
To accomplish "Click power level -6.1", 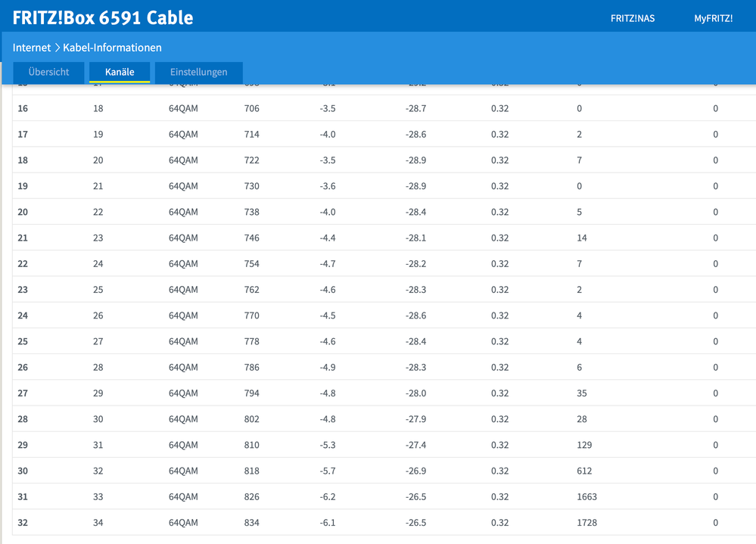I will click(328, 523).
